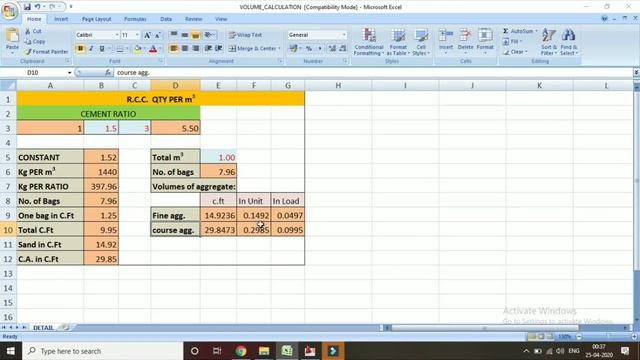The height and width of the screenshot is (360, 640).
Task: Expand the Name Box dropdown
Action: click(69, 73)
